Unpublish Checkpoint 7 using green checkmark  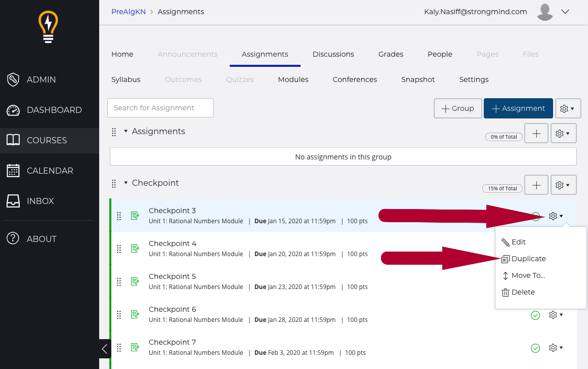point(535,348)
